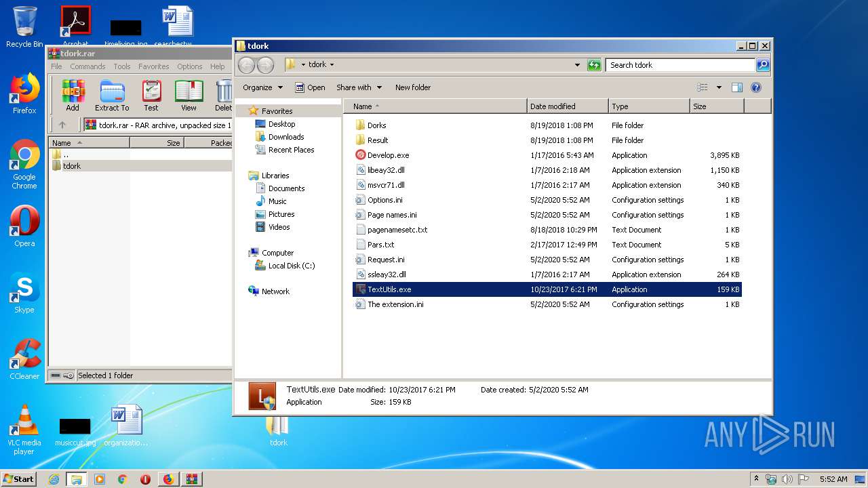Image resolution: width=868 pixels, height=488 pixels.
Task: Click WinRAR icon in taskbar
Action: (191, 479)
